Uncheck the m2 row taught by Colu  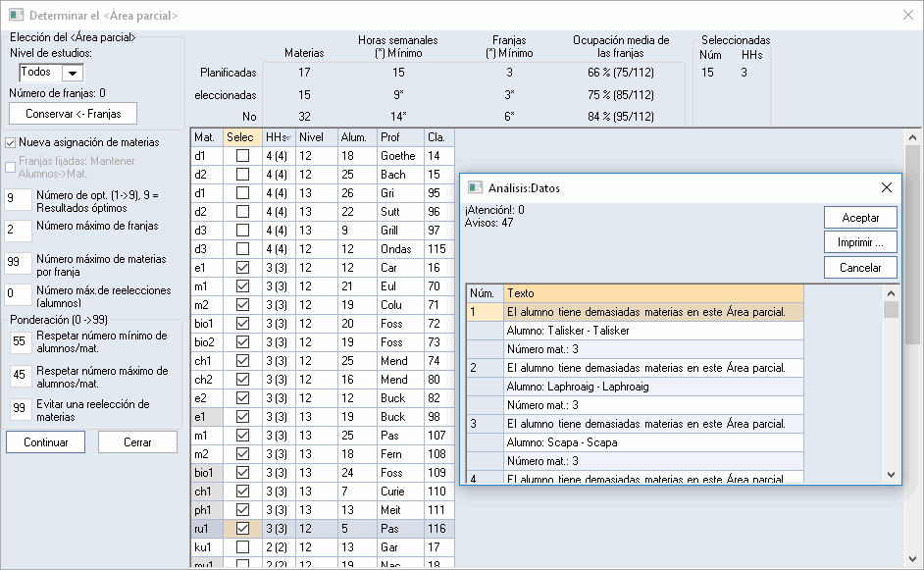(x=242, y=305)
